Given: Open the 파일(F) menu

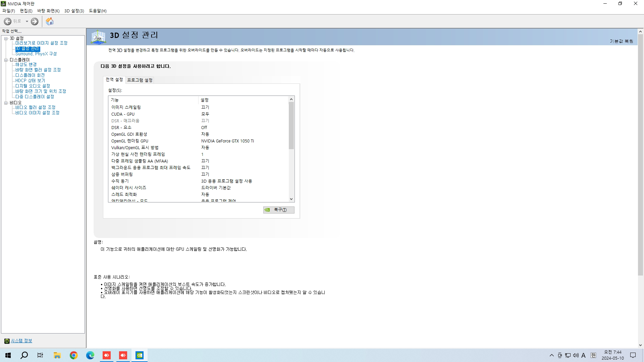Looking at the screenshot, I should [x=9, y=11].
